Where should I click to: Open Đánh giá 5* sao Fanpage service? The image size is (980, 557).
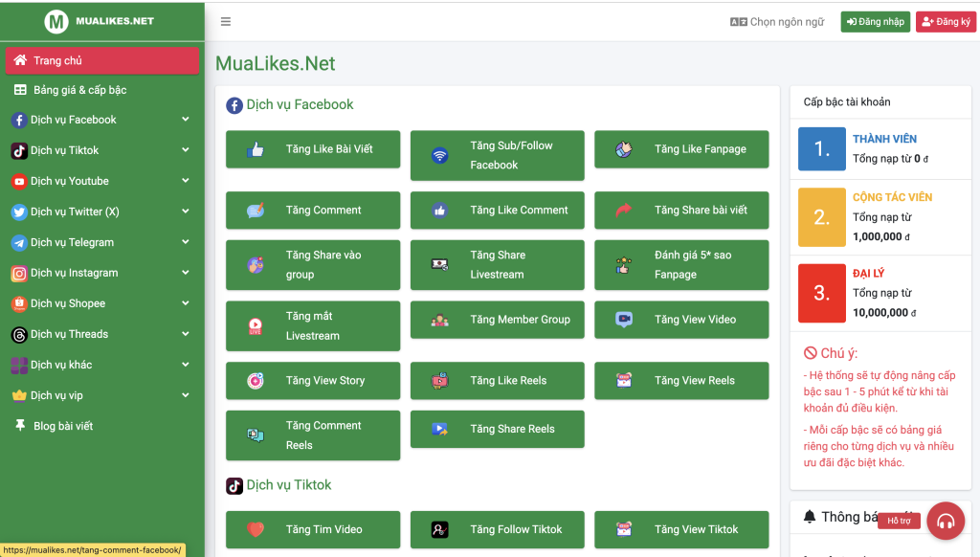pos(681,265)
